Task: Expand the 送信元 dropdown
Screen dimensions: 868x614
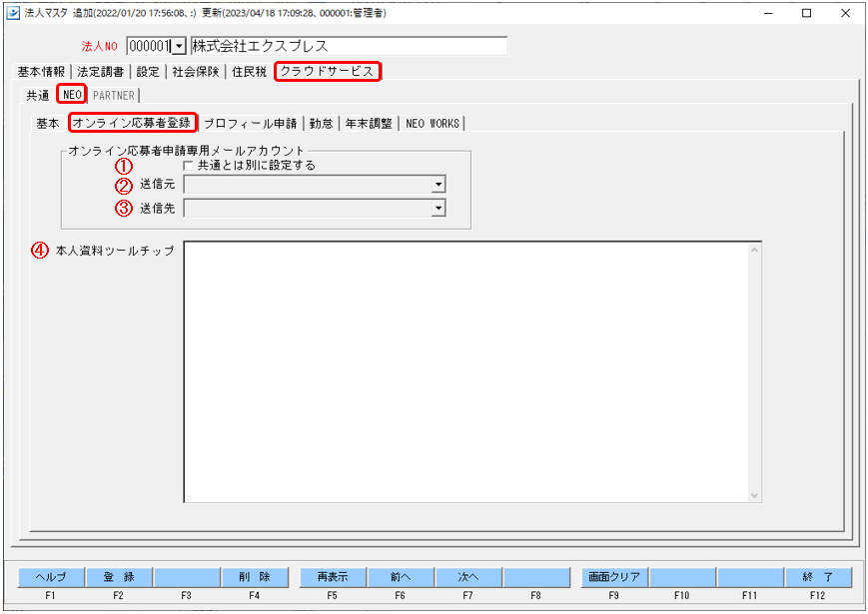Action: pos(438,184)
